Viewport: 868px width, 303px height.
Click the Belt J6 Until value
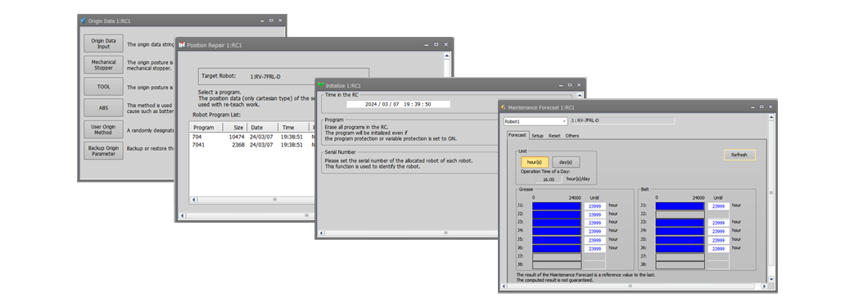pos(718,249)
